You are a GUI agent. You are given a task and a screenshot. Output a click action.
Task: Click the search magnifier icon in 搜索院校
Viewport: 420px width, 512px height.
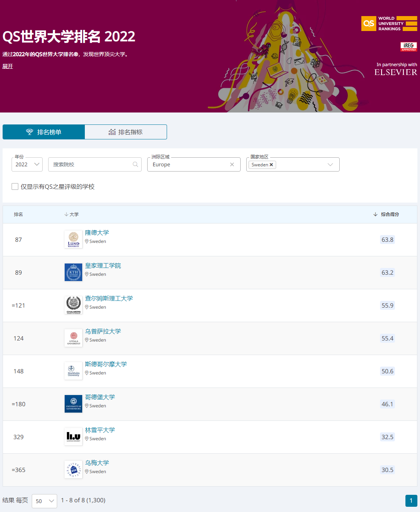(135, 164)
